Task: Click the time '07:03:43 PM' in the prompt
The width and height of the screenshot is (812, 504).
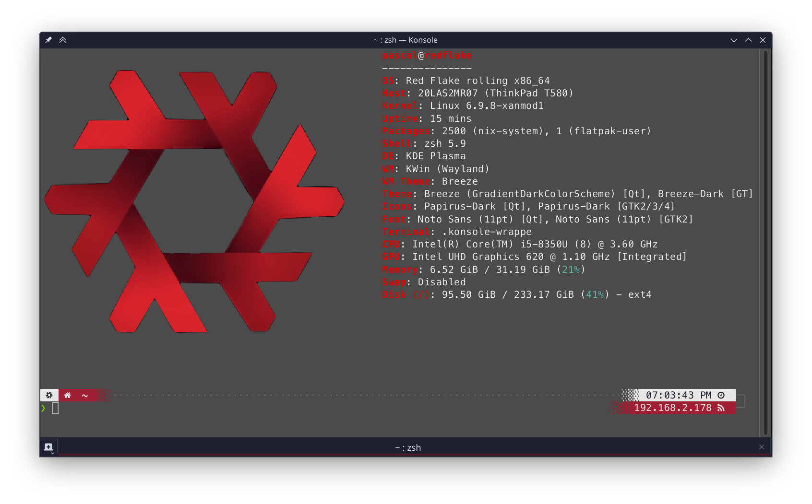Action: 679,395
